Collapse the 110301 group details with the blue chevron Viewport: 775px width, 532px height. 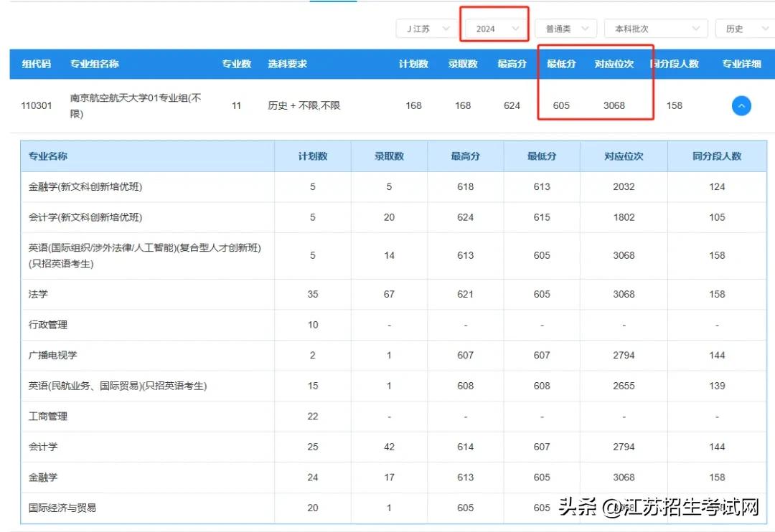[741, 105]
